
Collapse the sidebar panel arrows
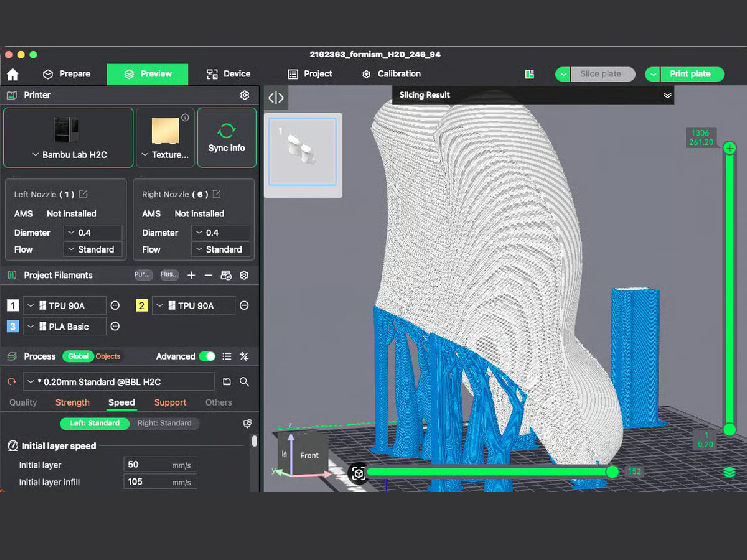[x=276, y=98]
